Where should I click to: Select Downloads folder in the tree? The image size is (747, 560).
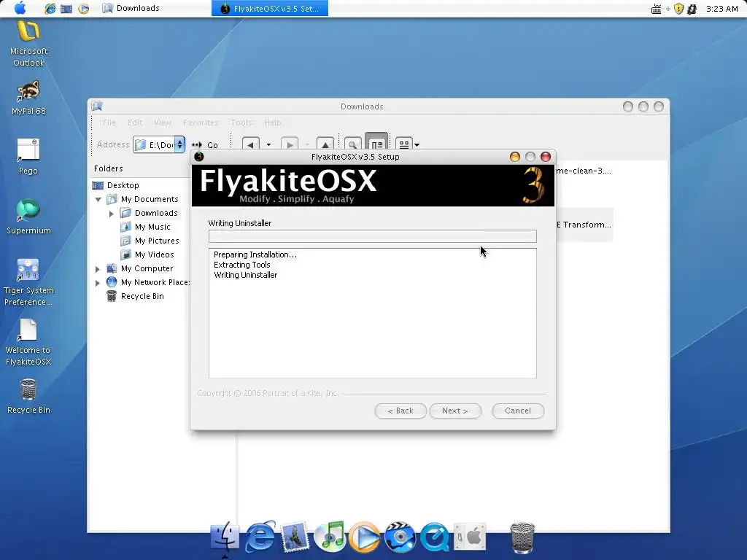[156, 213]
